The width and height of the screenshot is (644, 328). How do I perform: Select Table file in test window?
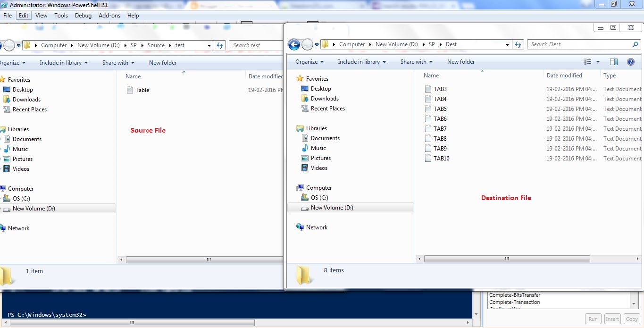[x=138, y=90]
